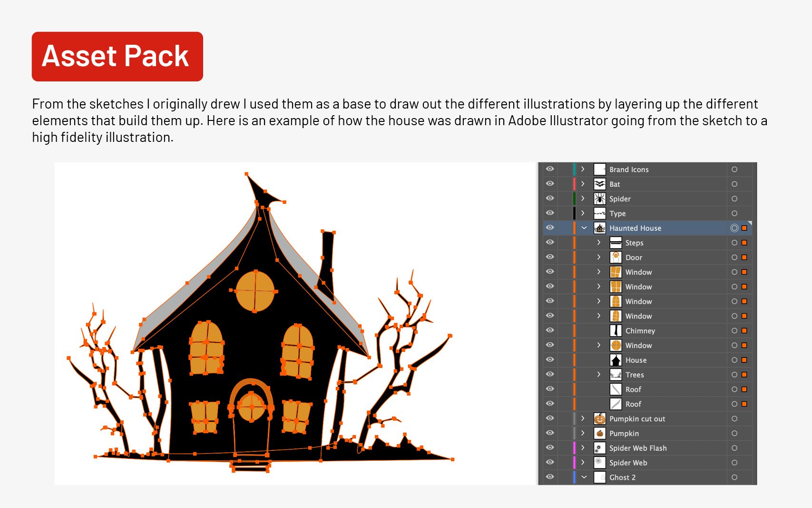The image size is (812, 508).
Task: Hide the Spider Web layer
Action: click(x=550, y=462)
